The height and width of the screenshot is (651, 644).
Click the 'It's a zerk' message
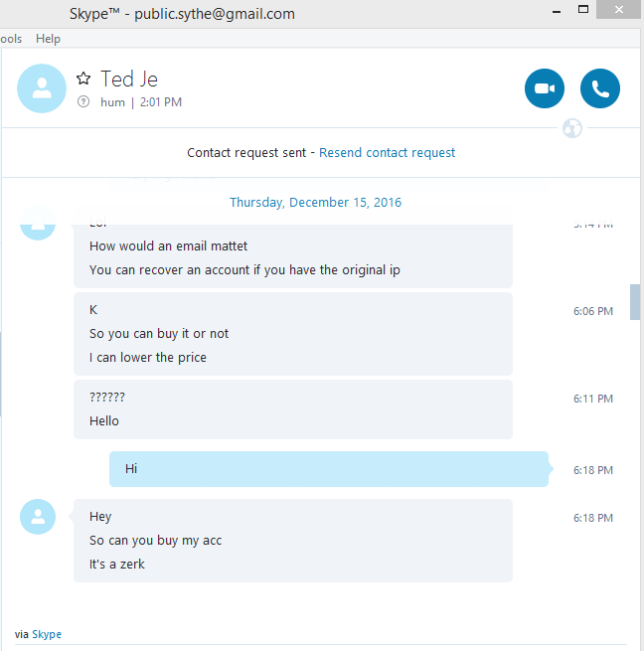tap(117, 565)
